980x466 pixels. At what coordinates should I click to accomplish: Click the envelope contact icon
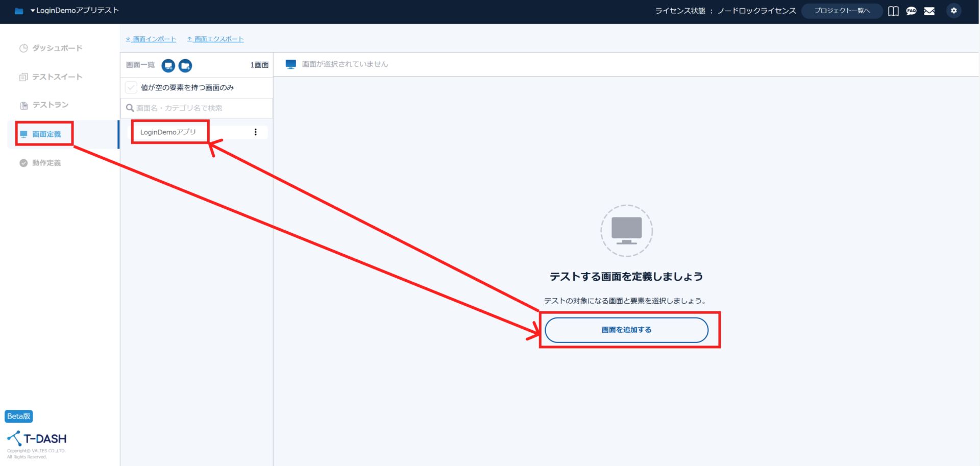point(929,11)
